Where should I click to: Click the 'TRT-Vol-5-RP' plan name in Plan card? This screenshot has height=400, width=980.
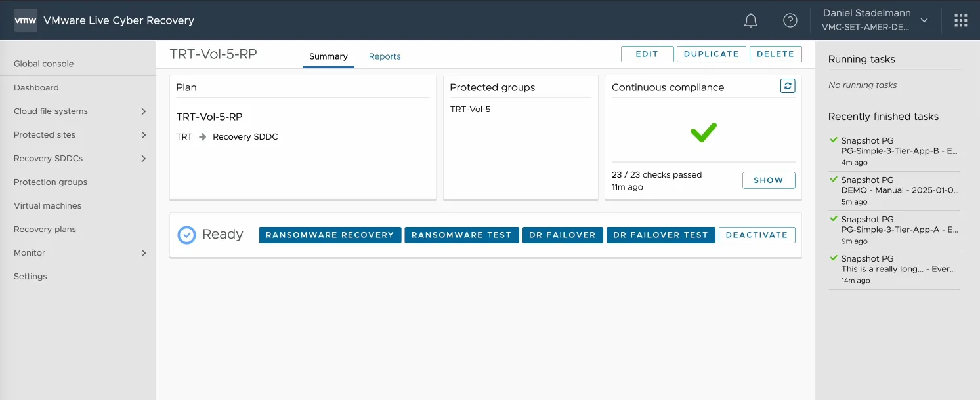coord(209,117)
